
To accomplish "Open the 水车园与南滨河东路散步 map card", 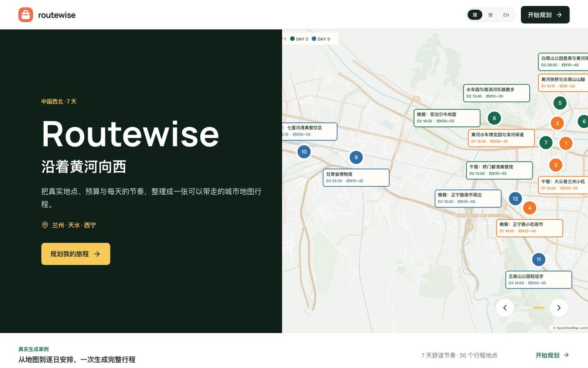I will pos(496,93).
